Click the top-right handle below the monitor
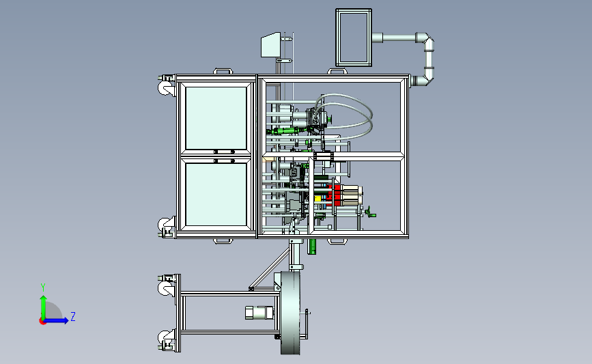 pyautogui.click(x=337, y=71)
